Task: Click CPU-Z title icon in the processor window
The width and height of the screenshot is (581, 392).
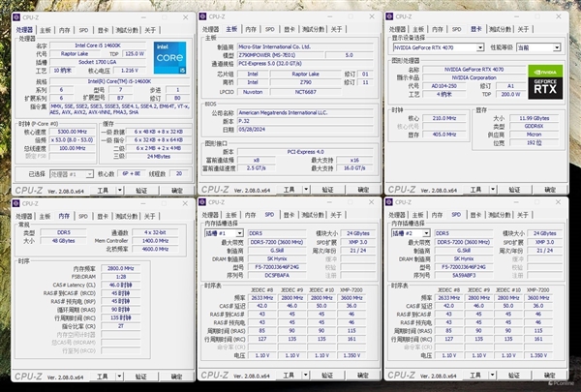Action: coord(13,16)
